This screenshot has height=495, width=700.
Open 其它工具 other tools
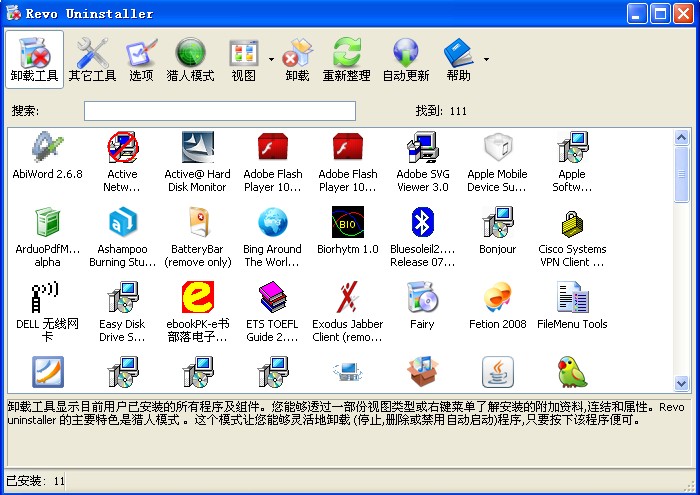tap(92, 60)
